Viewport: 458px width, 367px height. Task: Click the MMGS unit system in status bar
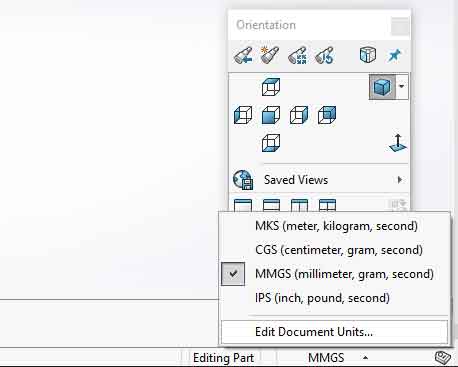pos(326,358)
